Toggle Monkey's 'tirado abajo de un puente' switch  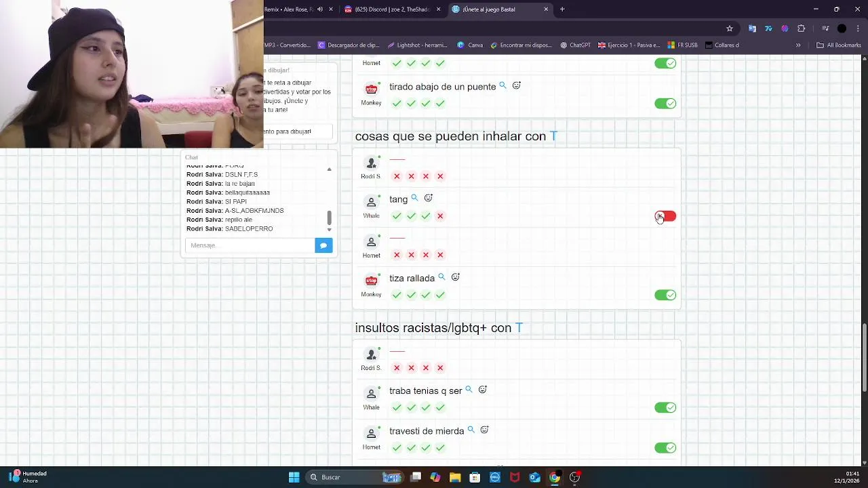[x=665, y=104]
